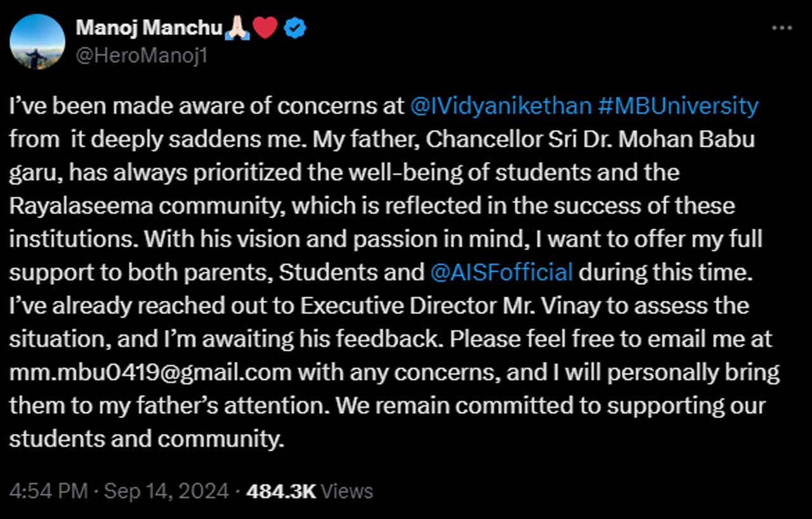Open the more options three-dot menu
The image size is (812, 519).
pos(782,29)
